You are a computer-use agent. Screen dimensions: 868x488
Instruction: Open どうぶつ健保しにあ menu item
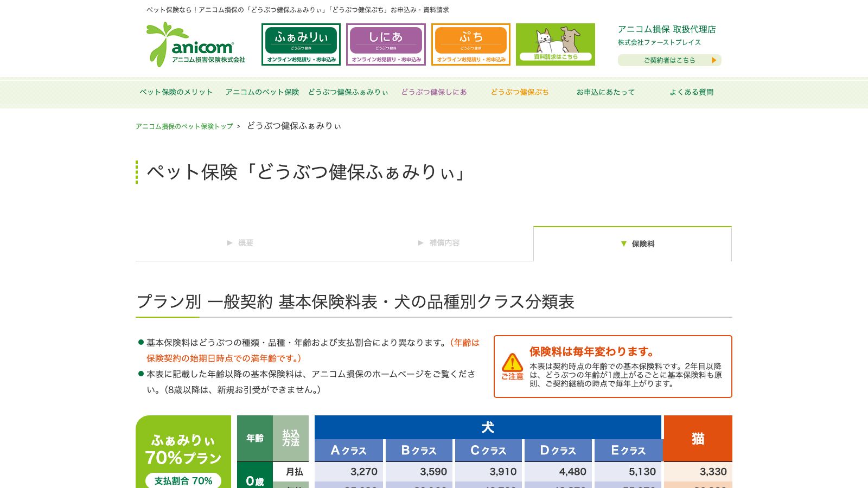pyautogui.click(x=434, y=92)
